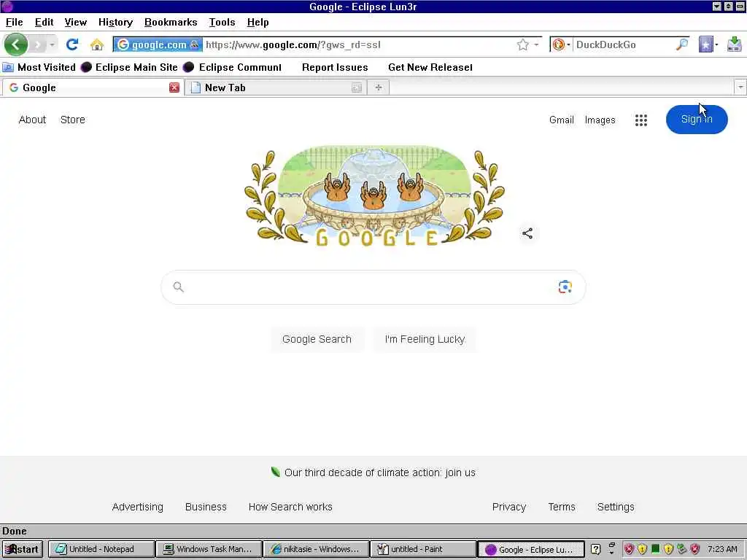Image resolution: width=747 pixels, height=560 pixels.
Task: Click the google.com site identity badge
Action: click(x=158, y=44)
